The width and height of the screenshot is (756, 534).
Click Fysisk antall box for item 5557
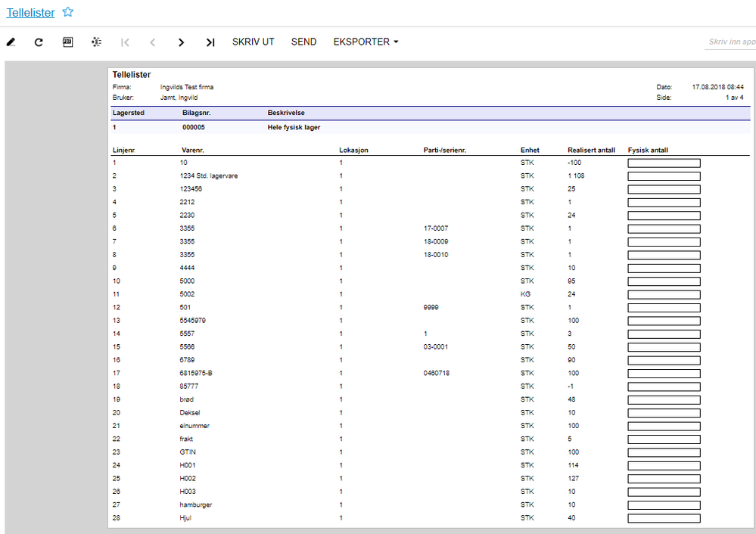[664, 334]
